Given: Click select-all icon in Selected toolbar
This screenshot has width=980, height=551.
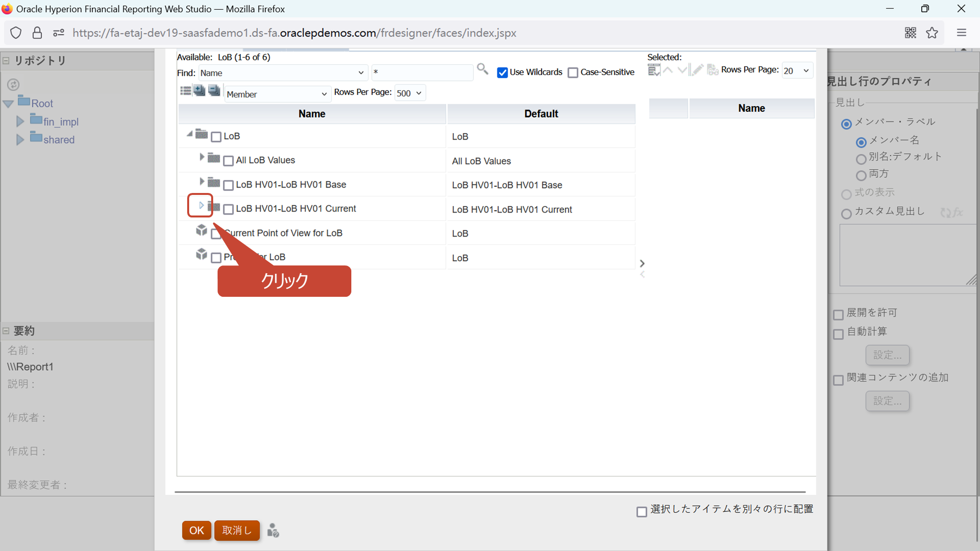Looking at the screenshot, I should (654, 71).
